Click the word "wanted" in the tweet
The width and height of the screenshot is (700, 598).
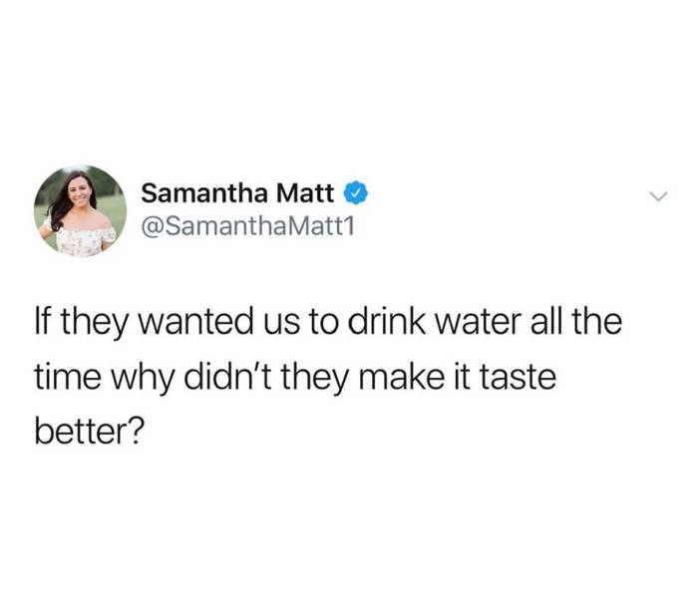pos(195,322)
